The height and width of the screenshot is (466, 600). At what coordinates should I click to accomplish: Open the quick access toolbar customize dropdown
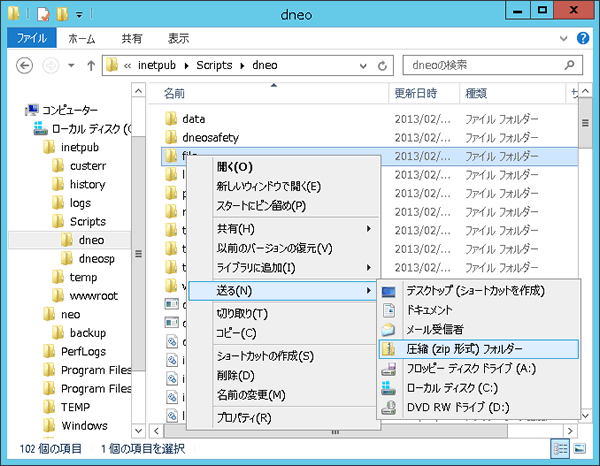point(80,16)
